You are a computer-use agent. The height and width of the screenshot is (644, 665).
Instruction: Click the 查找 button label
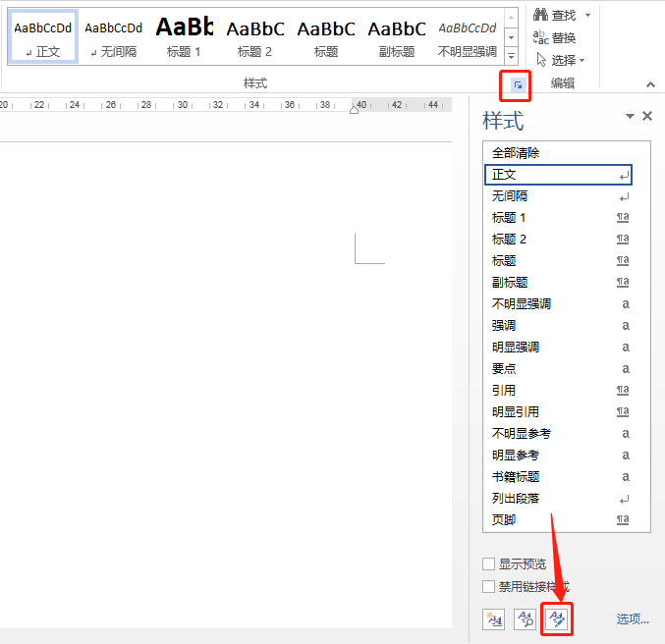564,16
